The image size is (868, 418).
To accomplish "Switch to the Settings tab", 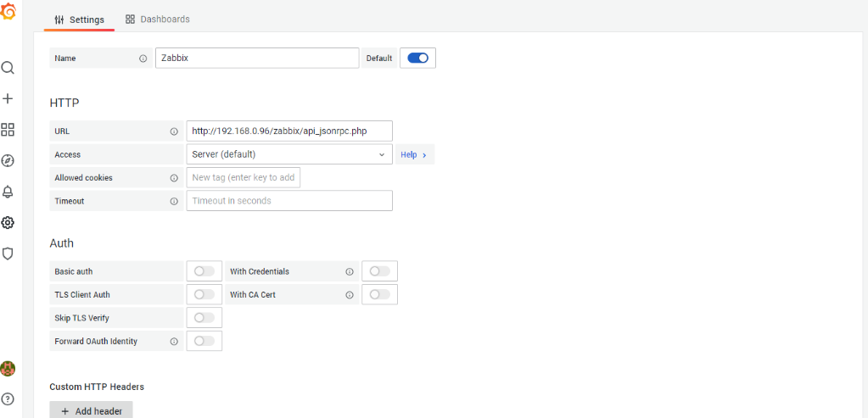I will (x=79, y=20).
